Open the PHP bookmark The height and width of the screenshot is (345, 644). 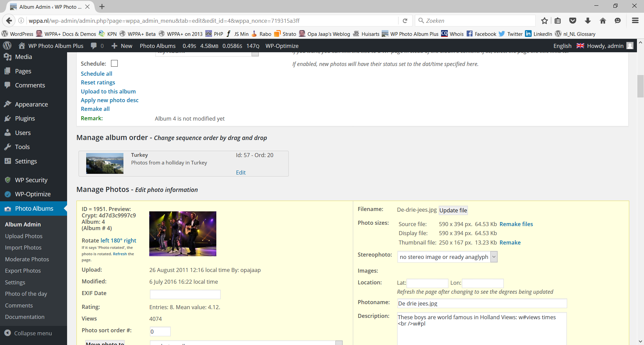click(214, 34)
